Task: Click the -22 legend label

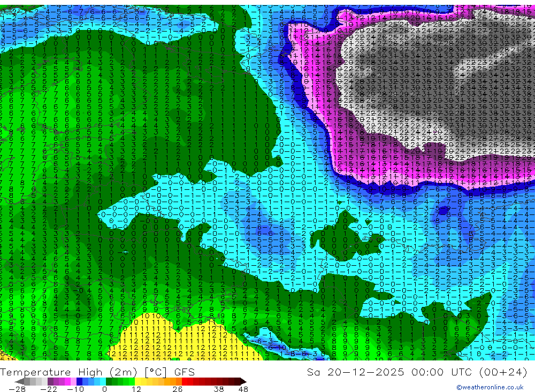Action: tap(49, 389)
